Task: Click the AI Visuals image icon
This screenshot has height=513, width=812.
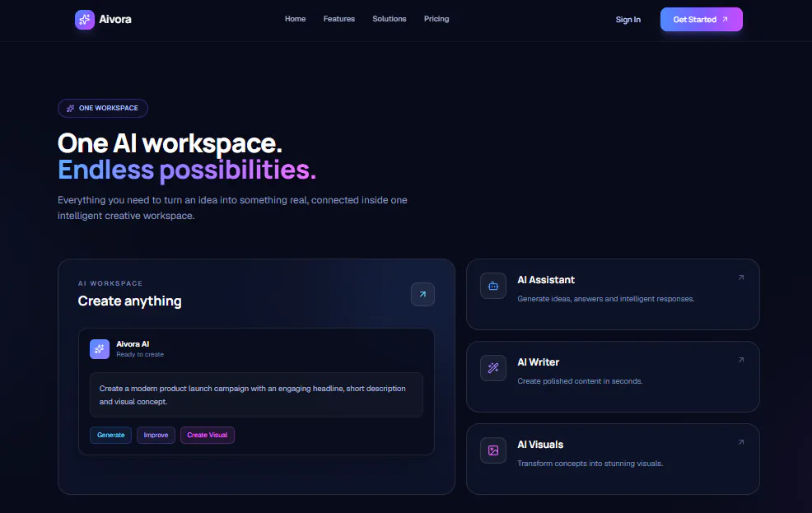Action: point(493,450)
